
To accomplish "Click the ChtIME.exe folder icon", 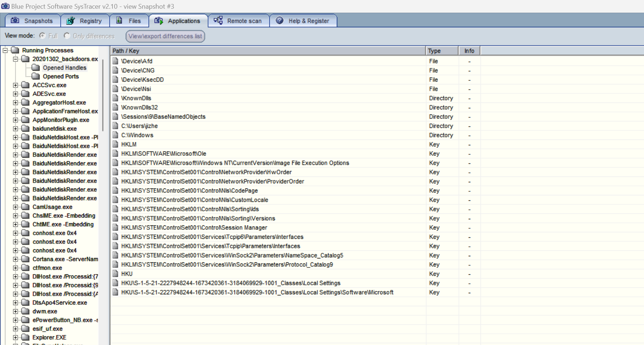I will point(25,224).
